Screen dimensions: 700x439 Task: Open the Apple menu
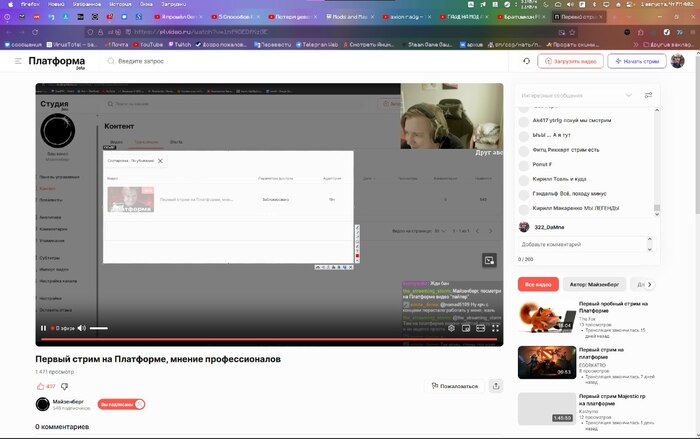tap(10, 4)
